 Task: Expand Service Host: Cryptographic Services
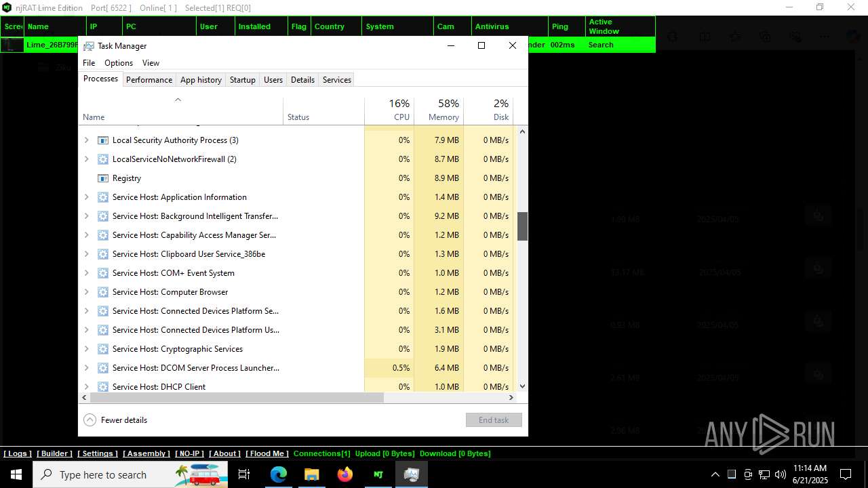click(86, 349)
